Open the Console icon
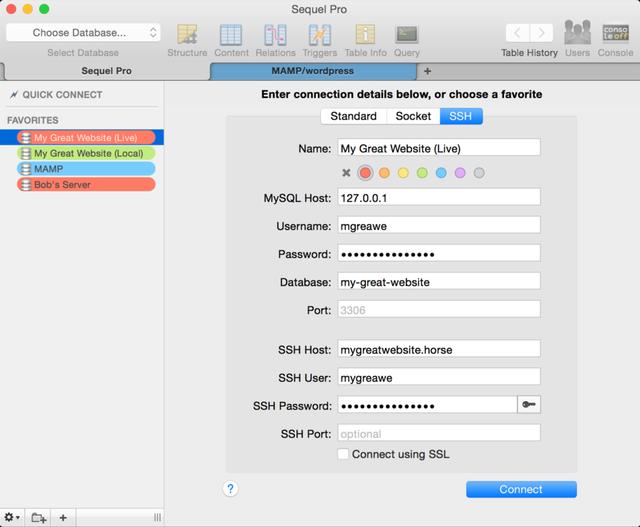The image size is (640, 527). [616, 33]
